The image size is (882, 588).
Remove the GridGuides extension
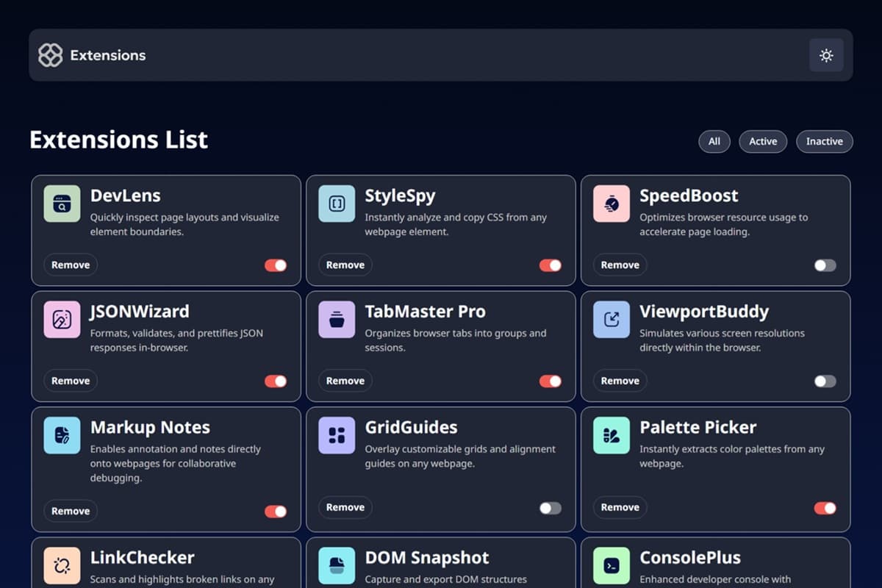[x=345, y=508]
